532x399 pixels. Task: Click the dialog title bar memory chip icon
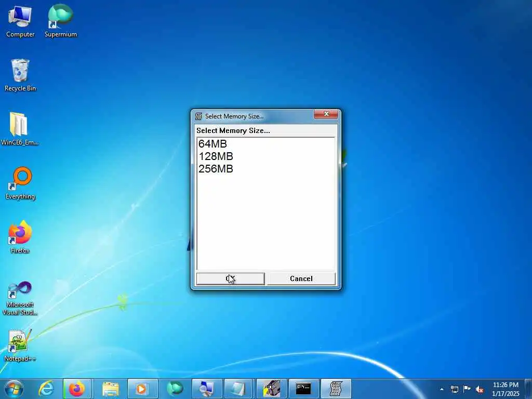(x=198, y=116)
